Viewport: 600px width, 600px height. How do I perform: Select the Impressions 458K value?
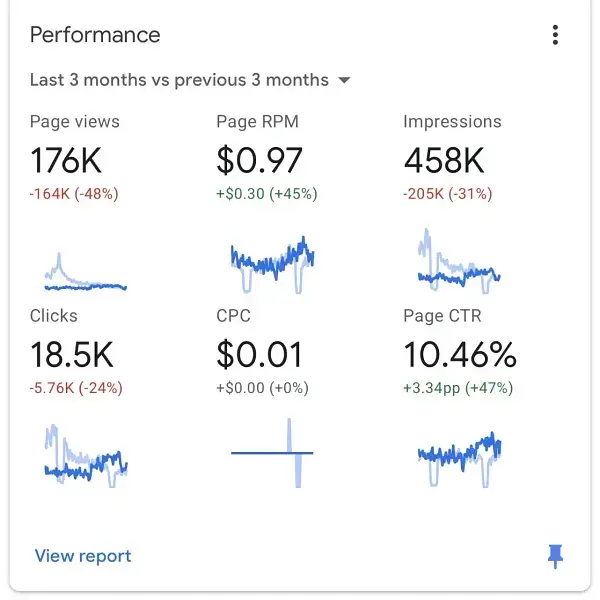click(x=445, y=160)
